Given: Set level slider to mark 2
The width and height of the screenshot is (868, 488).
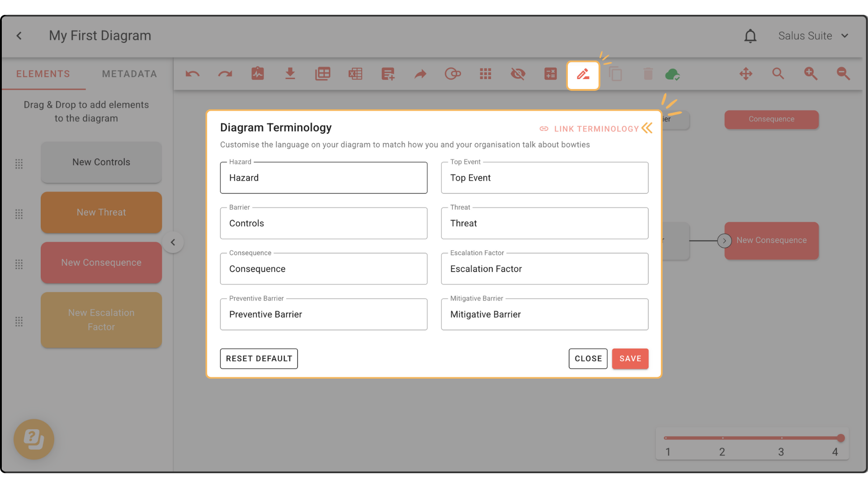Looking at the screenshot, I should point(722,438).
